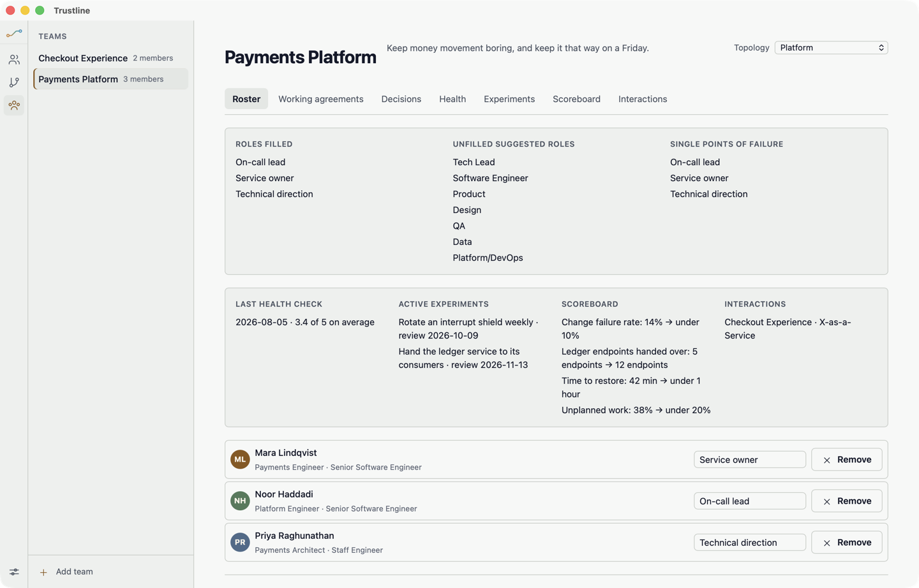
Task: Click unfilled role "Product"
Action: pyautogui.click(x=469, y=194)
